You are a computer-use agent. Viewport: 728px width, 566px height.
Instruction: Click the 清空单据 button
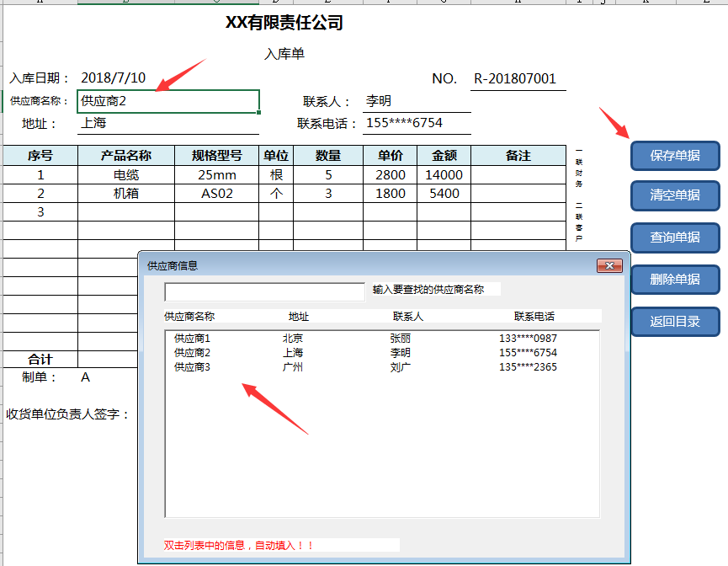coord(675,195)
